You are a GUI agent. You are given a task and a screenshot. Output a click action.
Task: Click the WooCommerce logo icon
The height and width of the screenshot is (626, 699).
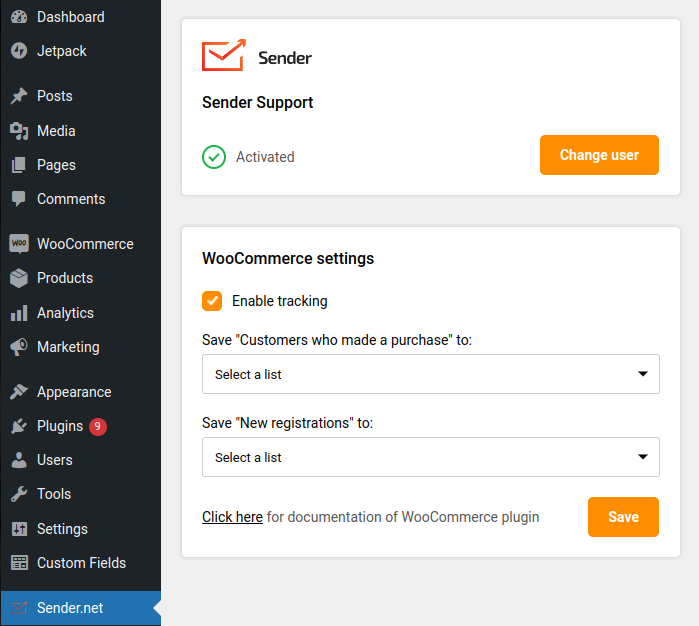point(19,244)
